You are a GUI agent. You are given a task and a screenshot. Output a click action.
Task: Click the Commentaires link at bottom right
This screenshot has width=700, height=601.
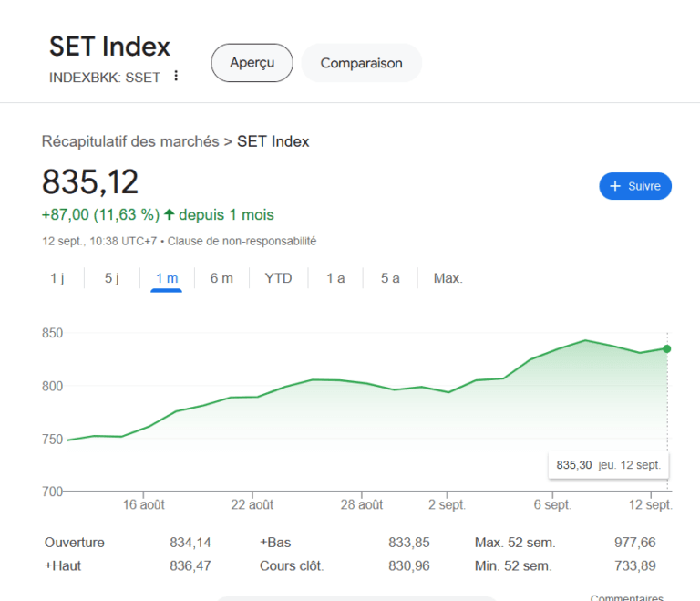click(x=626, y=597)
